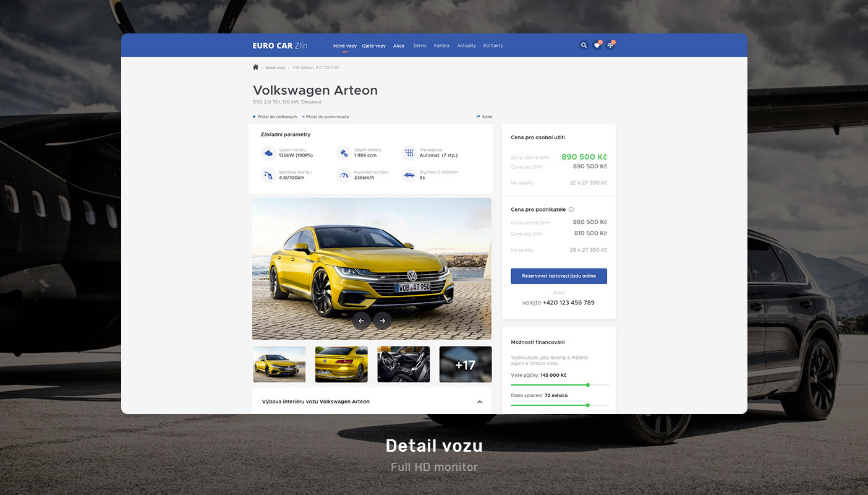The image size is (868, 495).
Task: Adjust the Výše půjčky slider handle
Action: (x=588, y=385)
